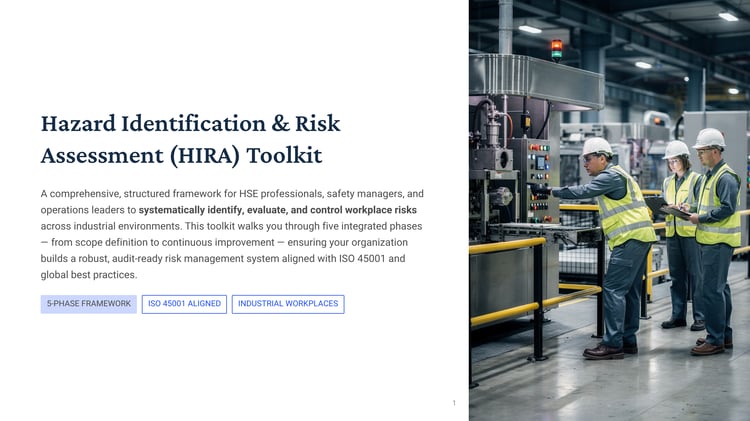Click the rightmost worker's yellow safety vest

(x=718, y=206)
